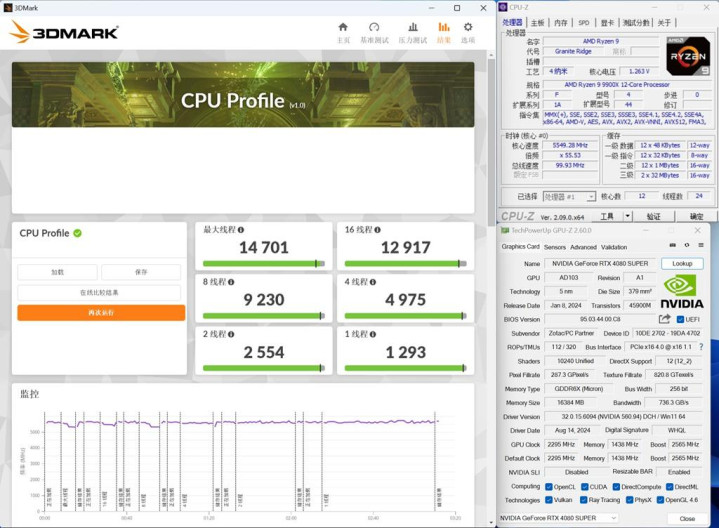Click the GPU-Z screenshot camera icon

click(673, 245)
